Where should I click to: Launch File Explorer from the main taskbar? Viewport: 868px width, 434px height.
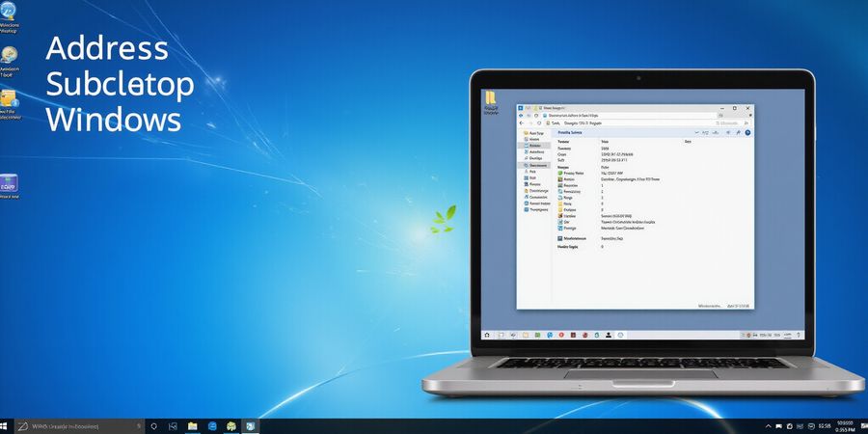tap(193, 426)
